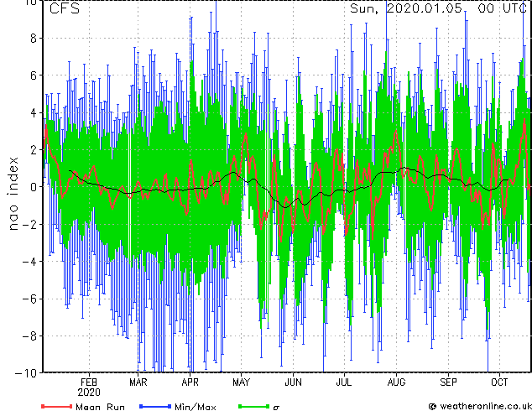Click the FEB month label
The width and height of the screenshot is (532, 411).
point(89,382)
